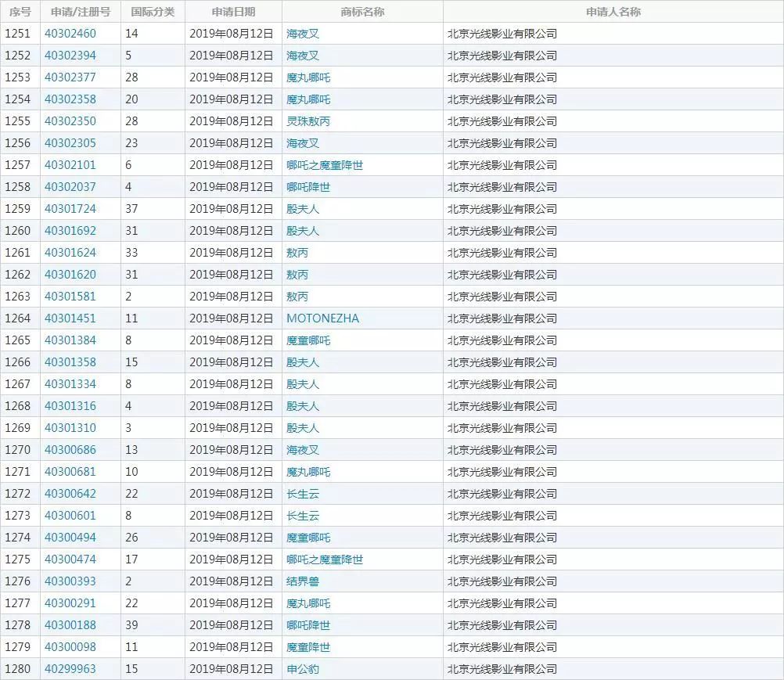Open registration number 40301451
The height and width of the screenshot is (680, 784).
click(x=70, y=318)
